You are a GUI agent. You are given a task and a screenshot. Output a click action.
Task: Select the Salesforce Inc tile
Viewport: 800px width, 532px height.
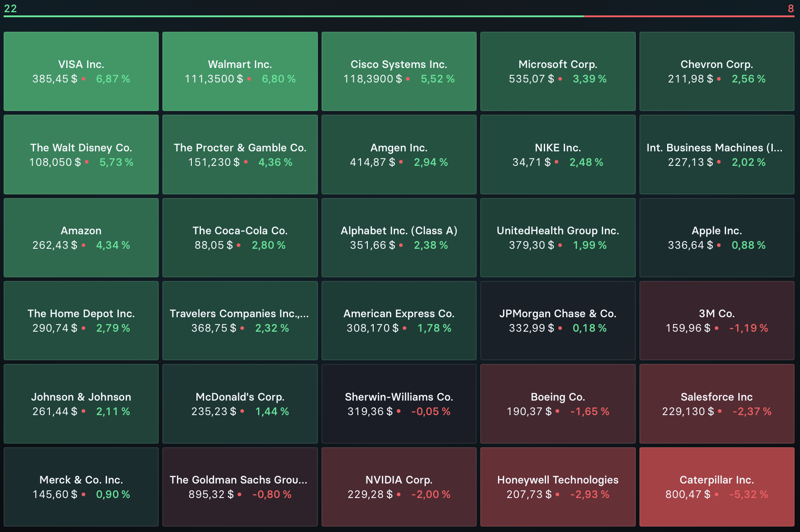[717, 404]
